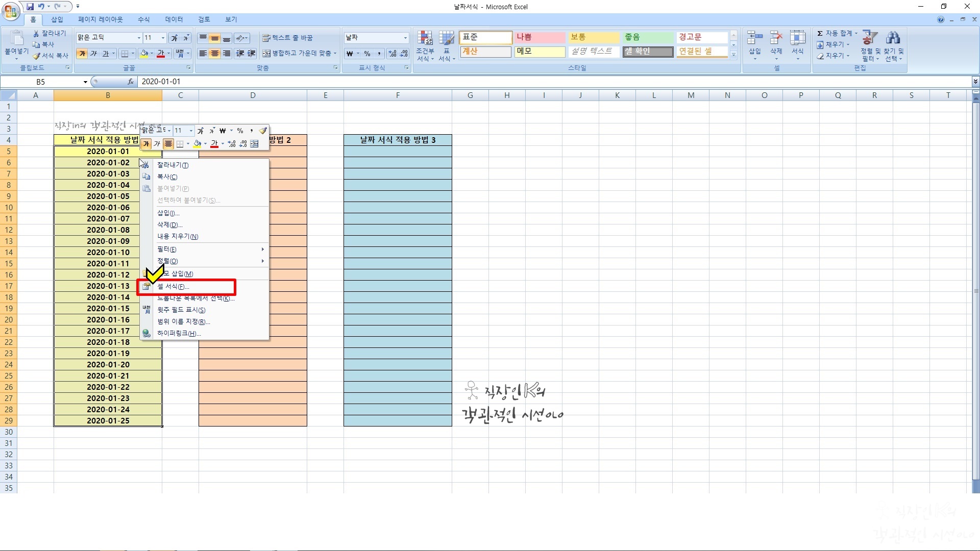Toggle center alignment in ribbon alignment group
This screenshot has height=551, width=980.
(x=215, y=54)
